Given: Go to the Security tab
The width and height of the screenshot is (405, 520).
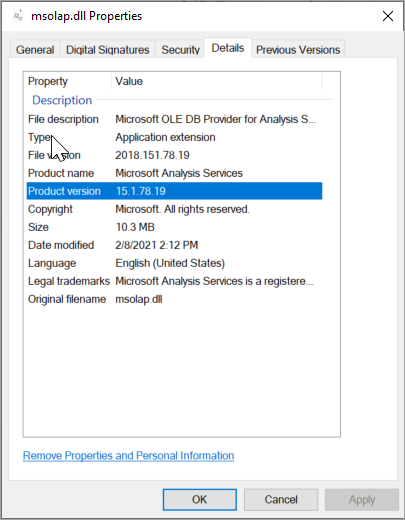Looking at the screenshot, I should (x=180, y=50).
